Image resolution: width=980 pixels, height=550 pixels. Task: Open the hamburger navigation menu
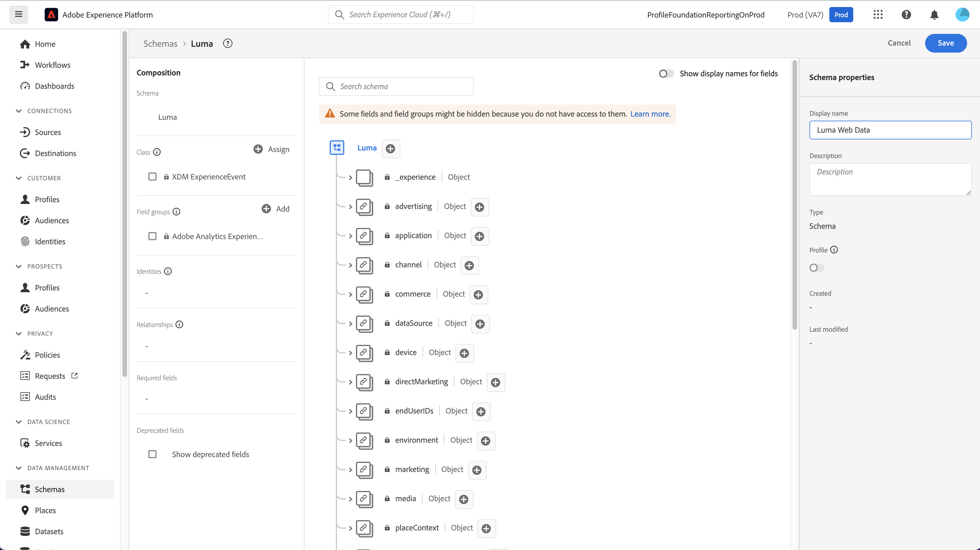pos(19,14)
